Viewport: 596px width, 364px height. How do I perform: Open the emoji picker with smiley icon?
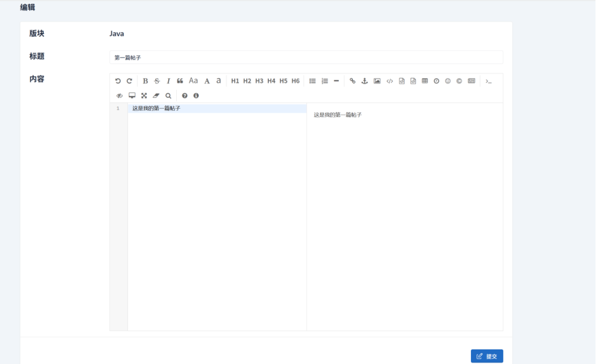(x=448, y=81)
